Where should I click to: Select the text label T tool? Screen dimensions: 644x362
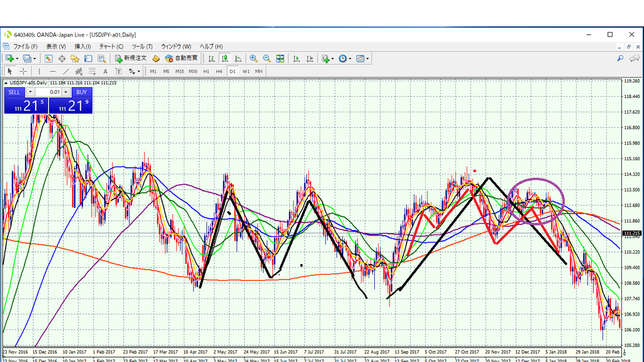click(118, 72)
